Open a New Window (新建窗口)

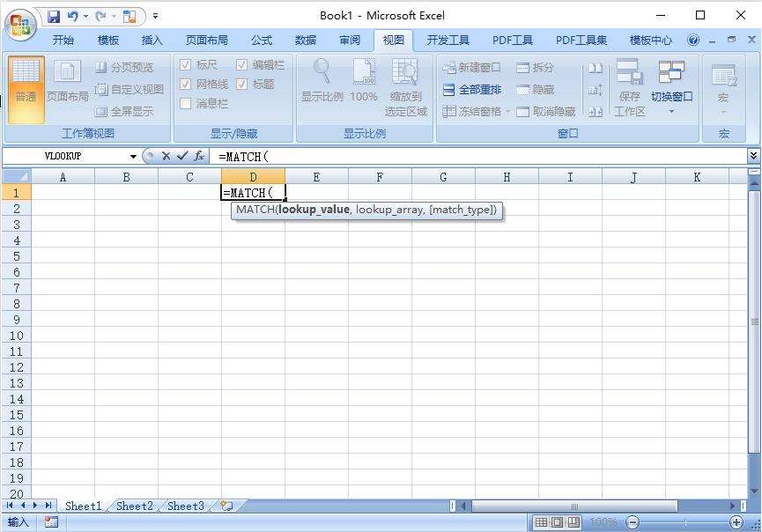tap(471, 68)
